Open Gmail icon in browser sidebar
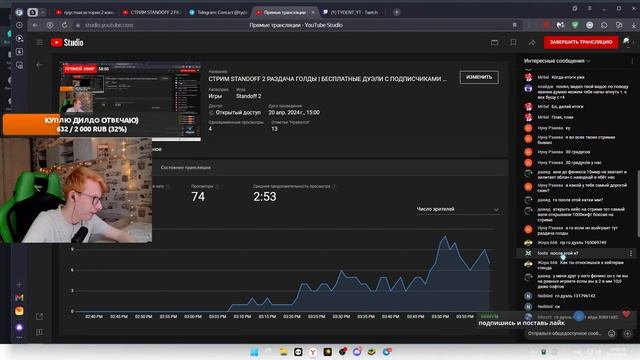 tap(19, 298)
